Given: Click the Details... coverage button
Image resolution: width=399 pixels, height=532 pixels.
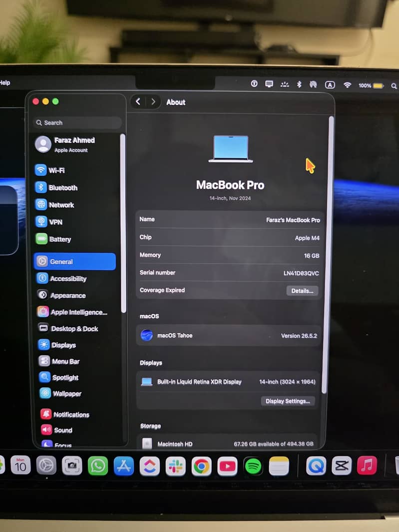Looking at the screenshot, I should [302, 291].
